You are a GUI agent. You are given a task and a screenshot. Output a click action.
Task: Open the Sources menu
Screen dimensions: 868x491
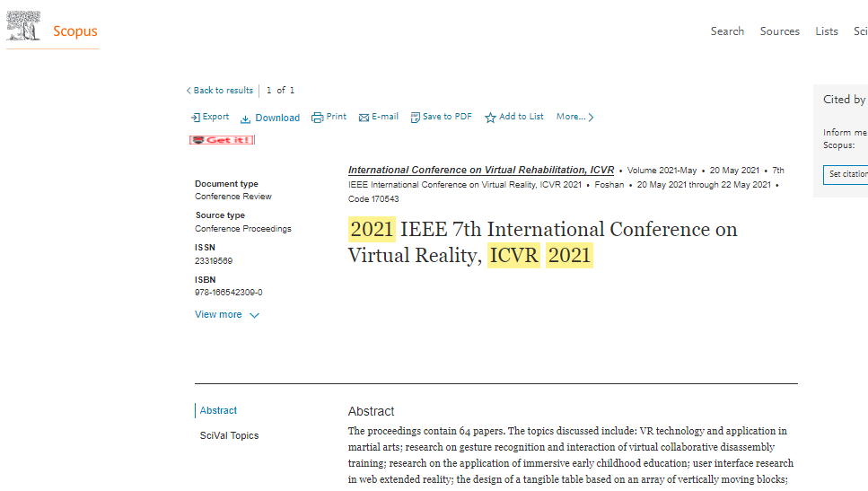pyautogui.click(x=779, y=31)
